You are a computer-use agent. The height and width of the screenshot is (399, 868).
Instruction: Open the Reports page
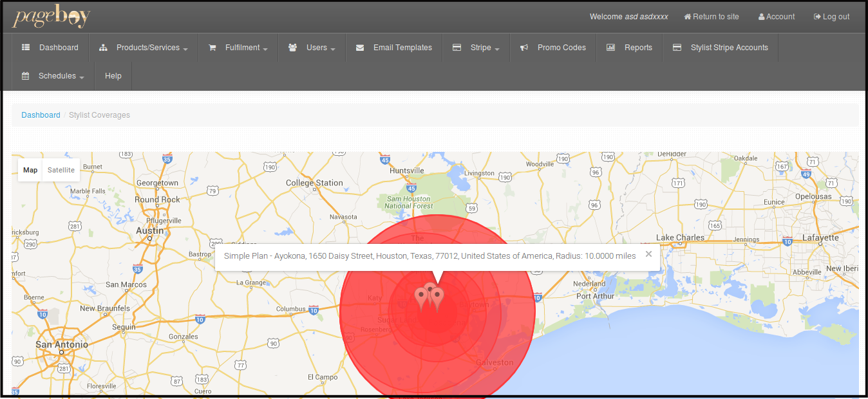click(x=629, y=48)
